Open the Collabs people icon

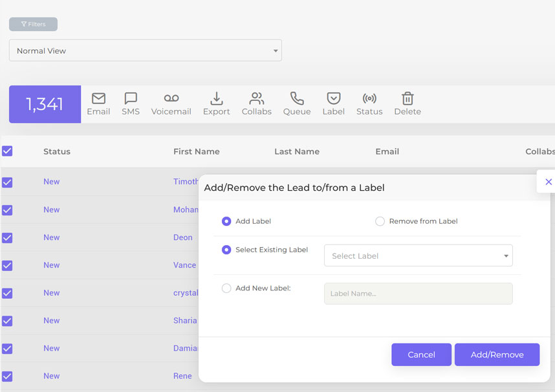pyautogui.click(x=256, y=98)
